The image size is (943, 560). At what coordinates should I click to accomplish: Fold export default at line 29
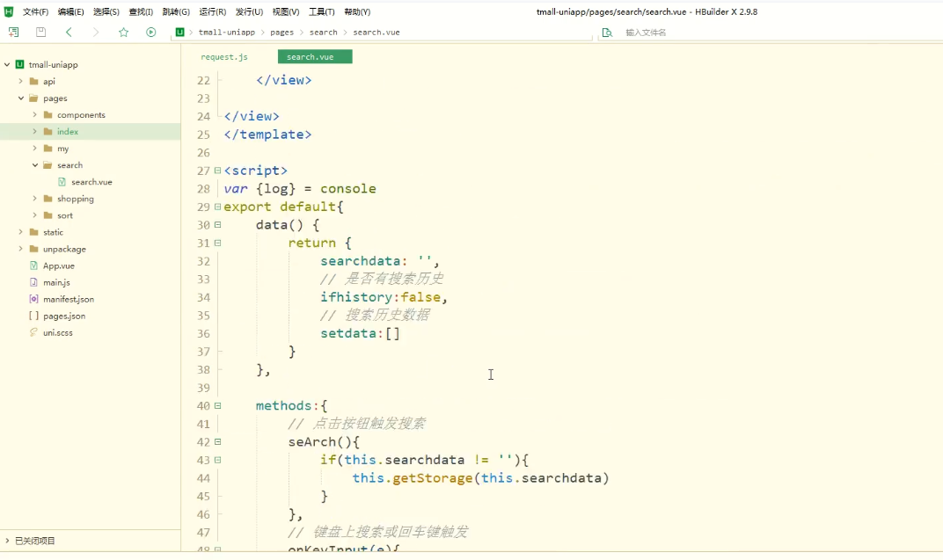click(217, 207)
